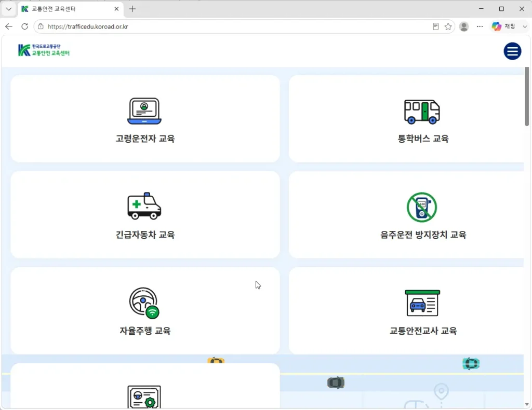Click the school bus icon

coord(422,112)
